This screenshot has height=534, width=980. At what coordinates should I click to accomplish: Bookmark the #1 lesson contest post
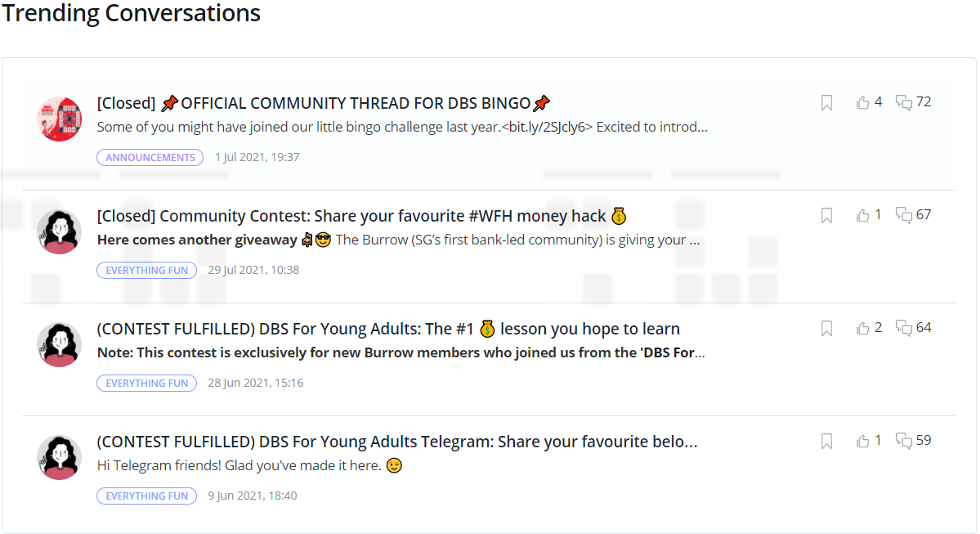point(826,328)
